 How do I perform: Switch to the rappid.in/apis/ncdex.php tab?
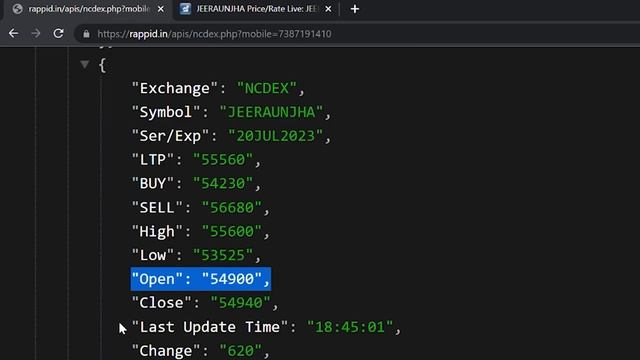click(88, 9)
